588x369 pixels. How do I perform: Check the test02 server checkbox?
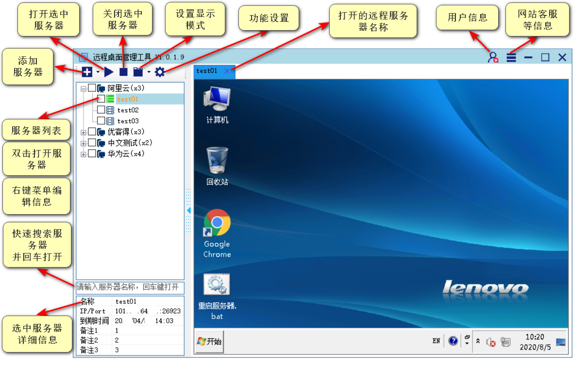click(x=101, y=110)
